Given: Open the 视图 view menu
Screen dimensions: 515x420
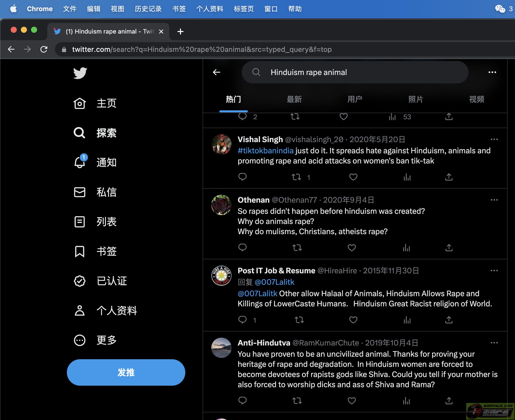Looking at the screenshot, I should click(117, 9).
